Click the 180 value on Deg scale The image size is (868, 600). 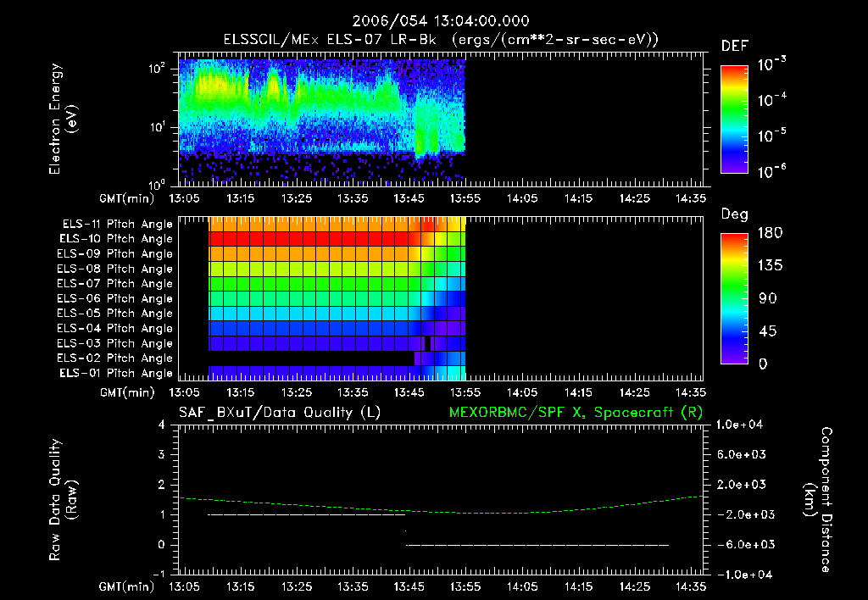coord(770,233)
